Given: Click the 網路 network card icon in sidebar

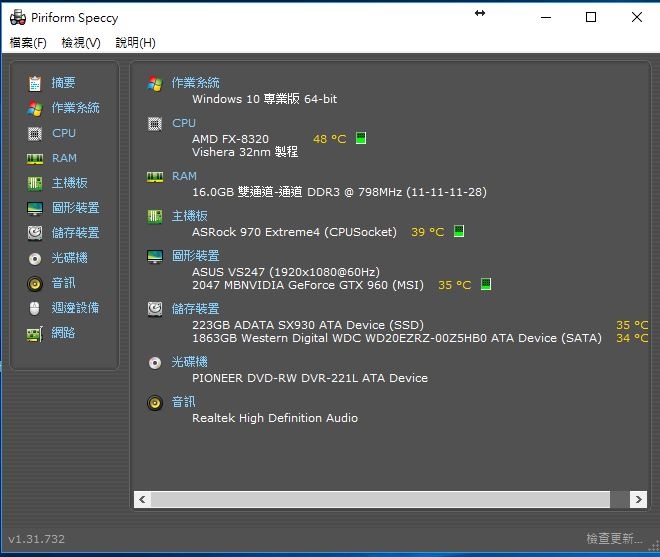Looking at the screenshot, I should click(35, 334).
